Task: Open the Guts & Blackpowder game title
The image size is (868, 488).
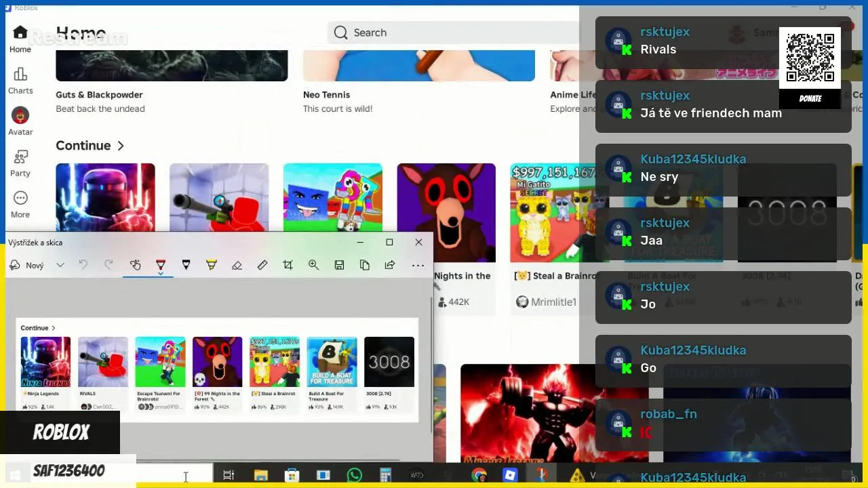Action: coord(99,95)
